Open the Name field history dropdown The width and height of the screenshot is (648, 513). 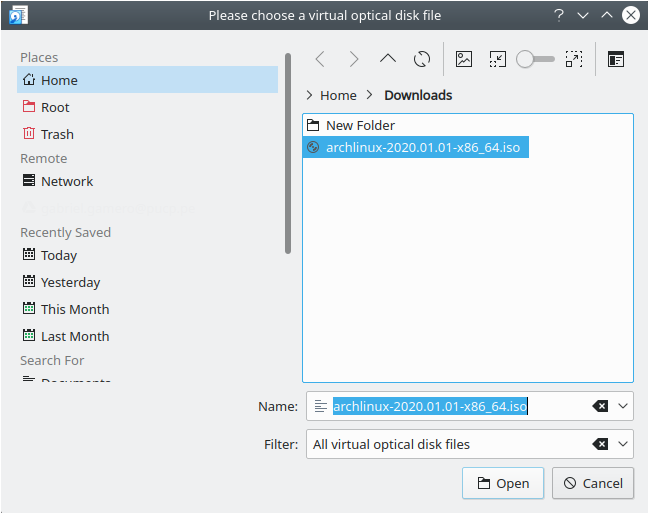click(x=623, y=406)
